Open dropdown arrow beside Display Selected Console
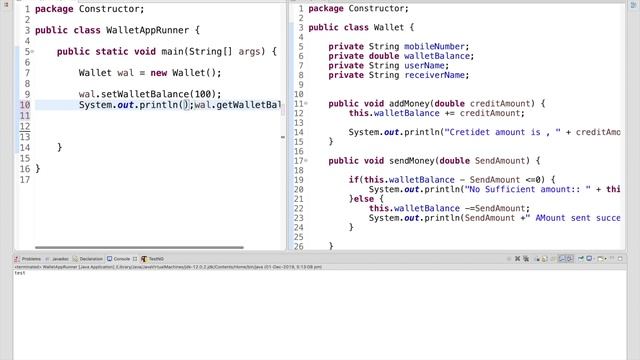This screenshot has width=640, height=360. pos(594,259)
